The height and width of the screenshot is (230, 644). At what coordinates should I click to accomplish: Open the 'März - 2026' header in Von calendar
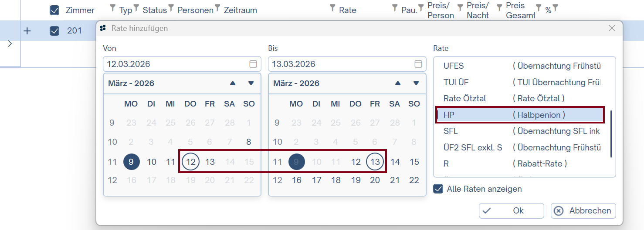coord(131,83)
